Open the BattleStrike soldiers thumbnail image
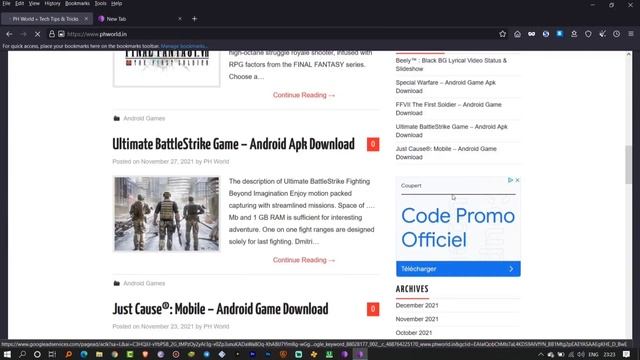Screen dimensions: 640x360 click(167, 213)
